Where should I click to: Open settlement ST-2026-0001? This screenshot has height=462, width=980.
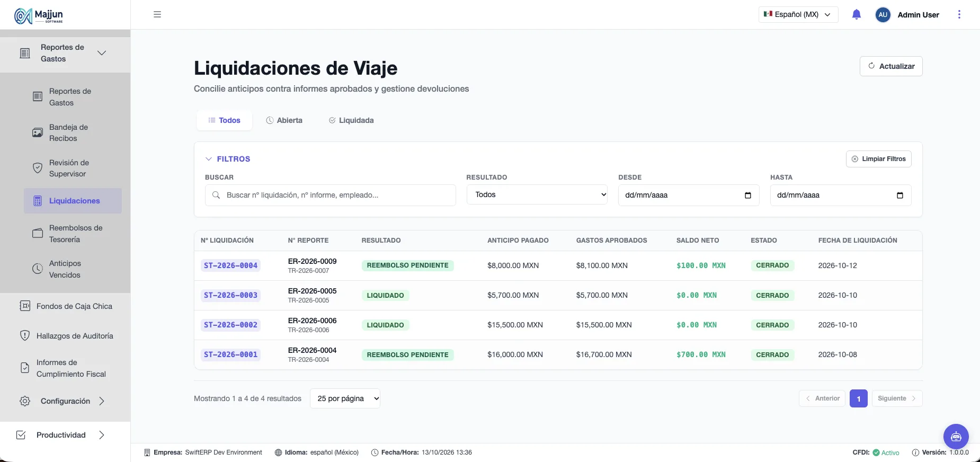(x=231, y=354)
